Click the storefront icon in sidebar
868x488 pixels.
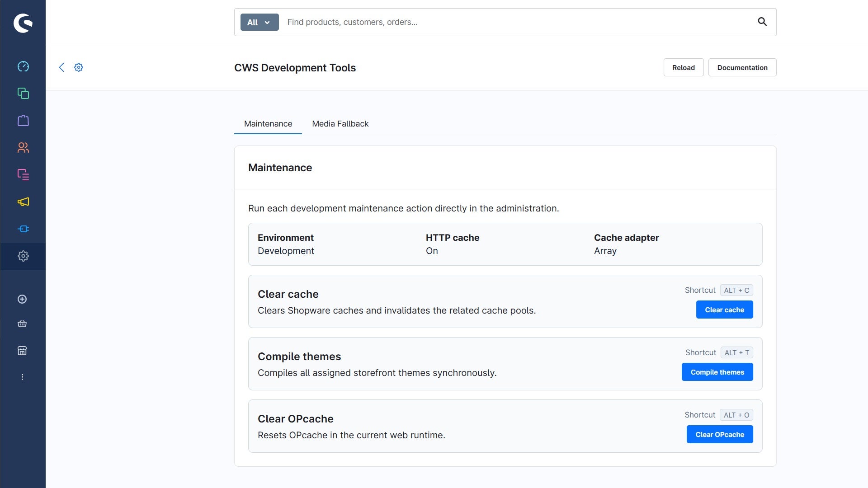click(x=22, y=351)
